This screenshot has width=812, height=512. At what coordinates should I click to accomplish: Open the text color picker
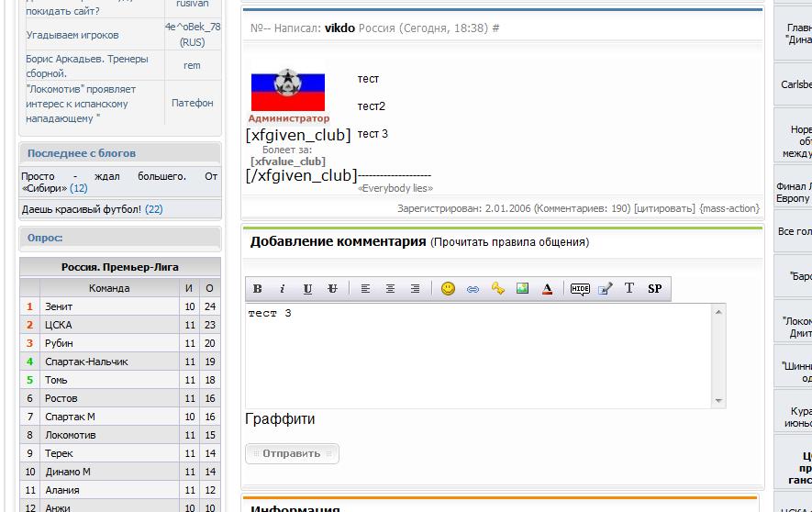[x=547, y=289]
